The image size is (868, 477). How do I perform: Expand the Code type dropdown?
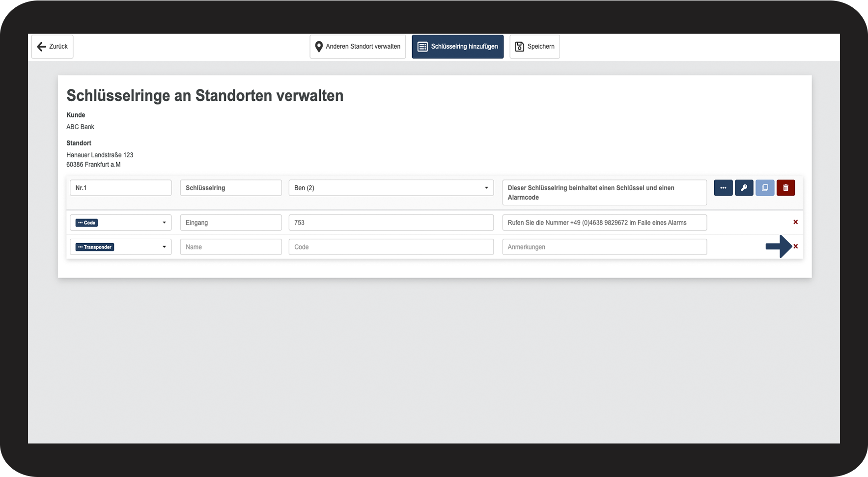pos(120,223)
